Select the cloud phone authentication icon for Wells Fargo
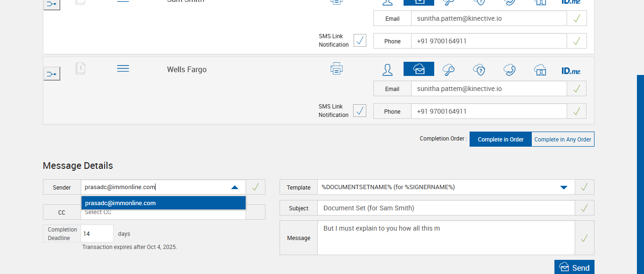The width and height of the screenshot is (644, 274). click(509, 70)
